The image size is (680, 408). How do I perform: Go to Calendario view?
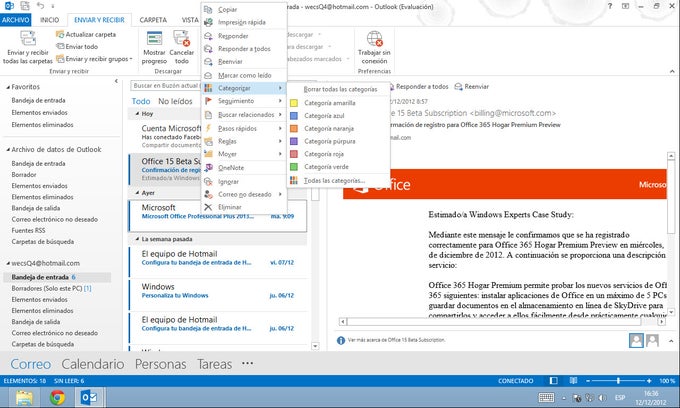(93, 364)
